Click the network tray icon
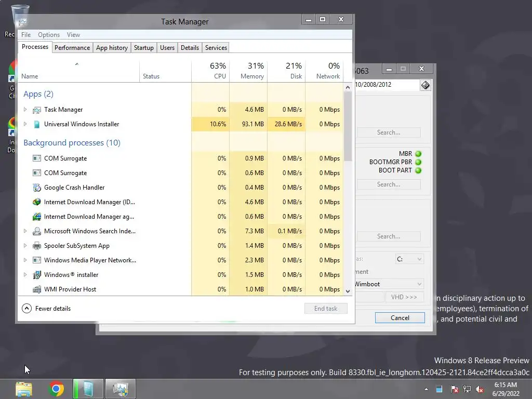This screenshot has height=399, width=532. tap(467, 389)
